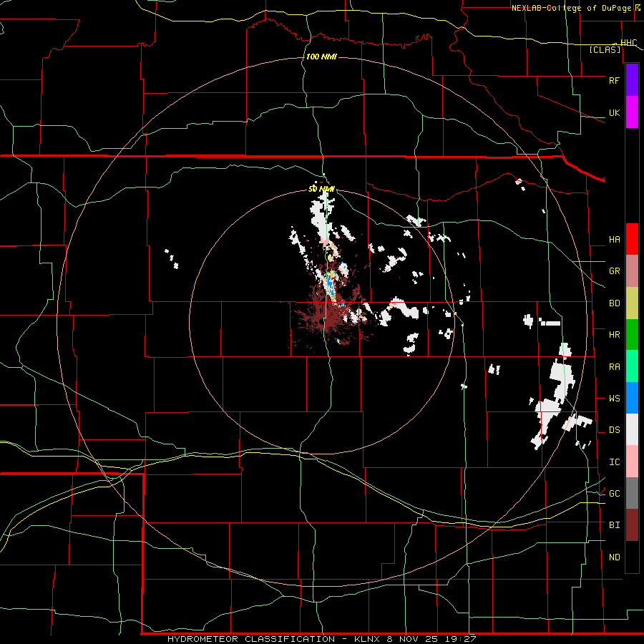Click the [CLAS] unit label
The height and width of the screenshot is (644, 644).
pyautogui.click(x=605, y=49)
